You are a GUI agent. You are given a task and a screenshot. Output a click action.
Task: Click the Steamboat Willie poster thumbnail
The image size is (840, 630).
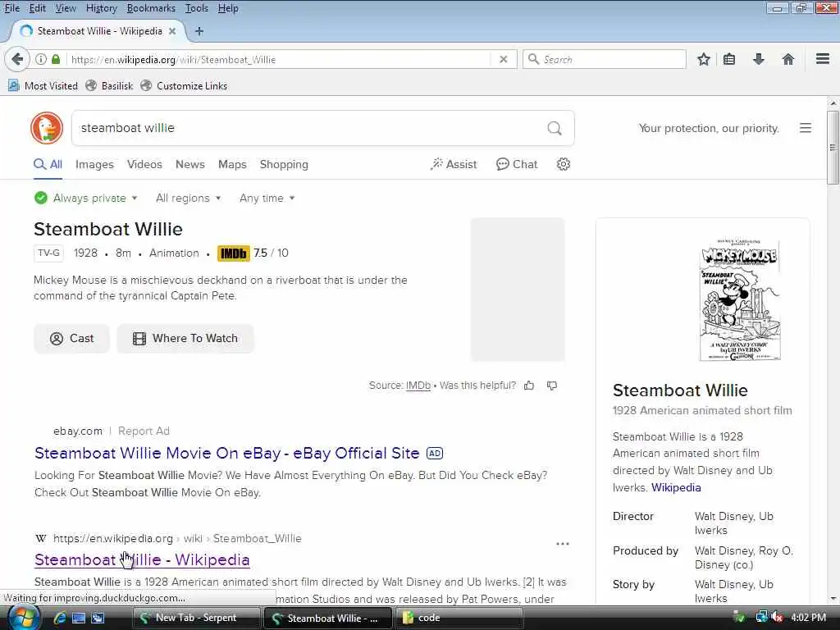(740, 300)
